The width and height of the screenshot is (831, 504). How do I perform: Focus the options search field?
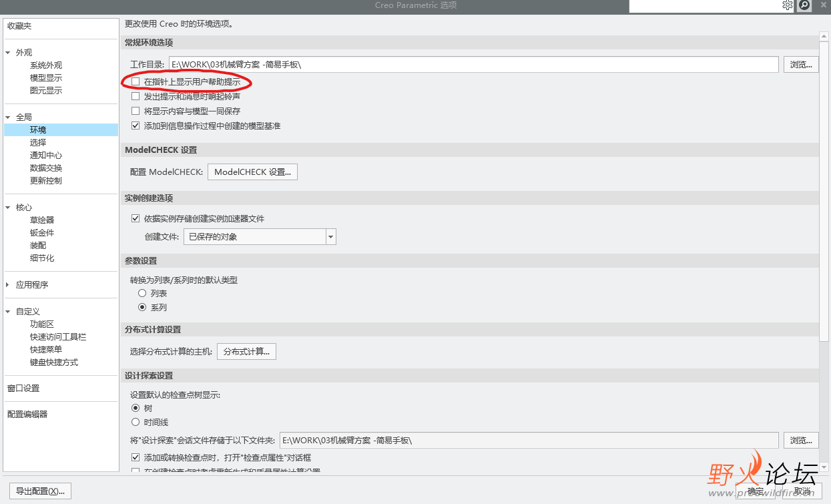[x=706, y=5]
